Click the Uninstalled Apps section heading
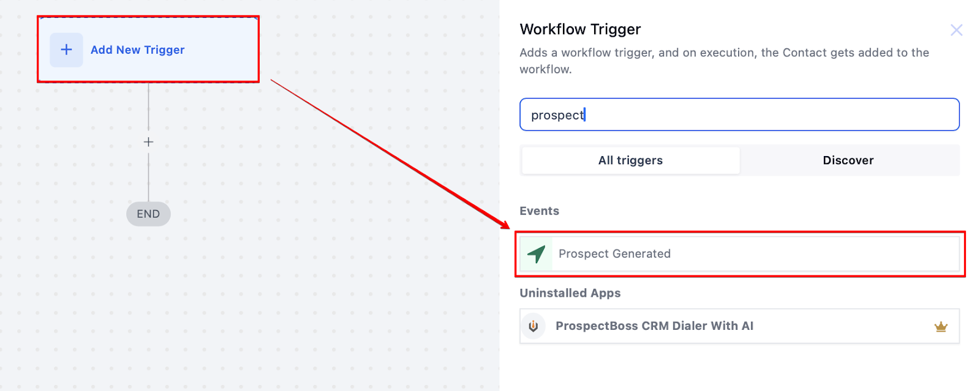Screen dimensions: 980x391 570,293
